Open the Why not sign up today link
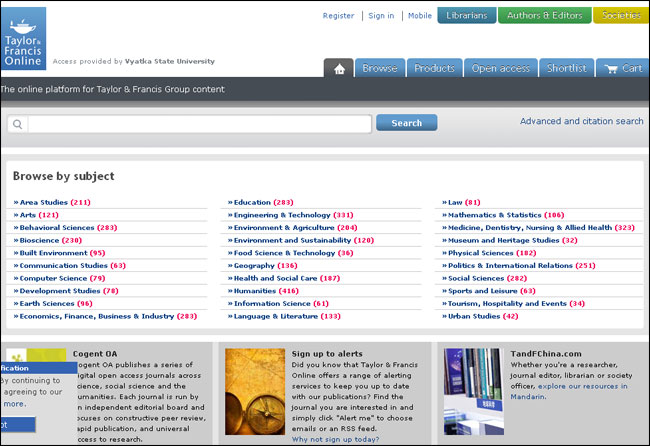The width and height of the screenshot is (650, 446). tap(335, 439)
